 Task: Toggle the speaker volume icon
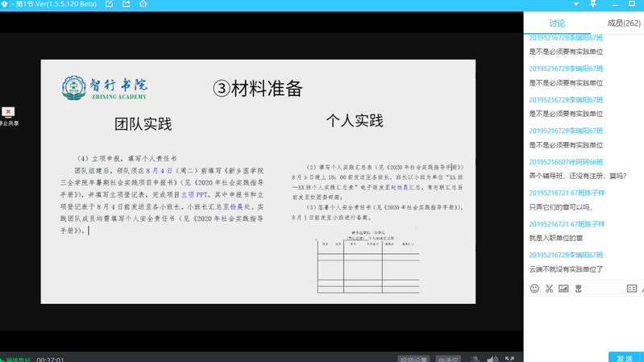coord(492,359)
